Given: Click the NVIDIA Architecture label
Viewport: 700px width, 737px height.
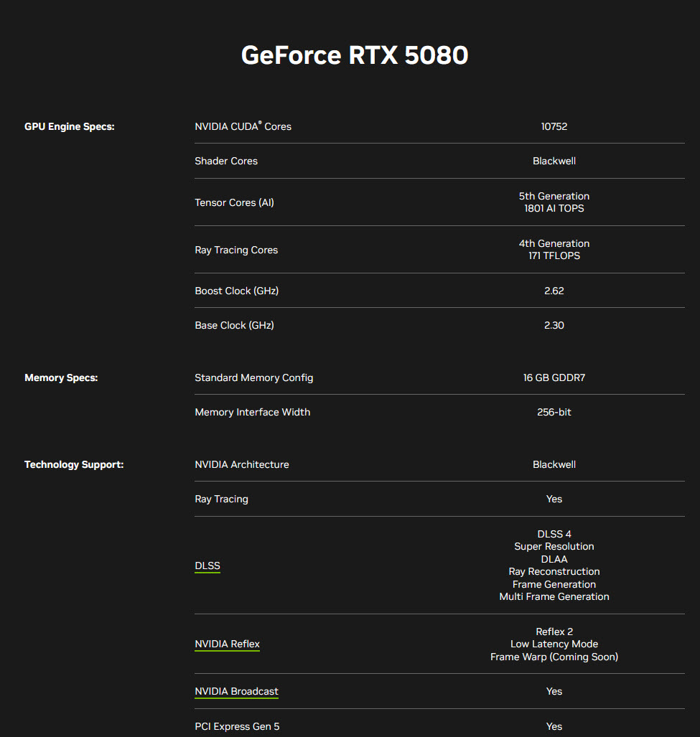Looking at the screenshot, I should (x=242, y=464).
